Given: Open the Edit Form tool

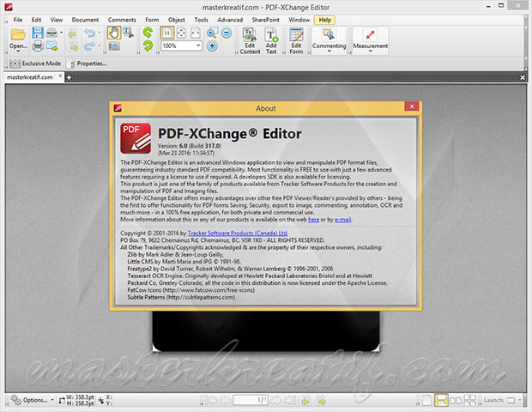Looking at the screenshot, I should pyautogui.click(x=296, y=40).
